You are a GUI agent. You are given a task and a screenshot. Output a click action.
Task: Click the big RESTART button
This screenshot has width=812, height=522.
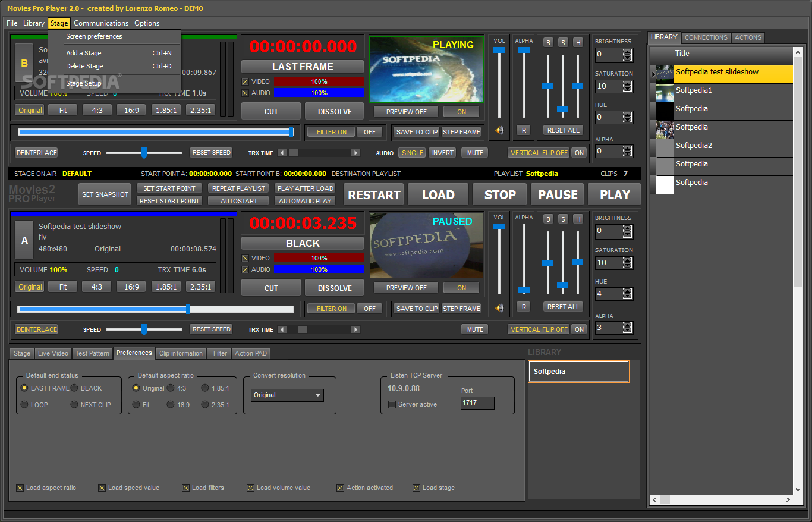[374, 194]
